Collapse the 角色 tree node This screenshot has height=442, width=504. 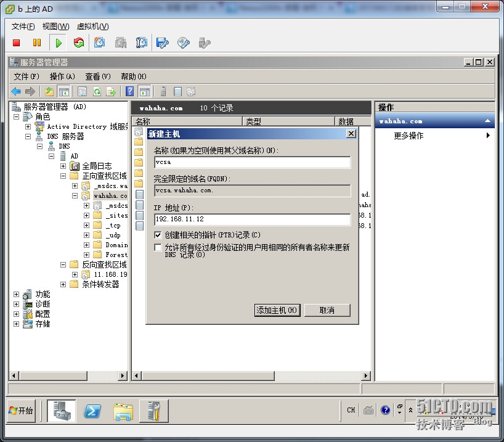pos(17,117)
